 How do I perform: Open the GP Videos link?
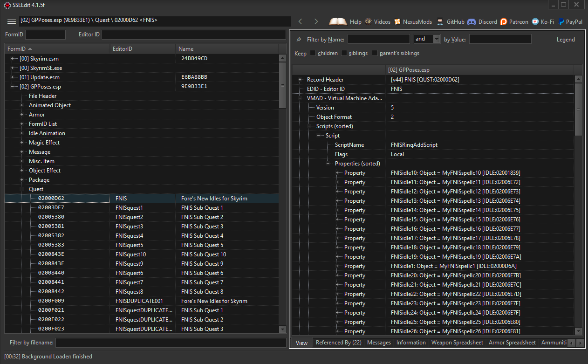378,21
